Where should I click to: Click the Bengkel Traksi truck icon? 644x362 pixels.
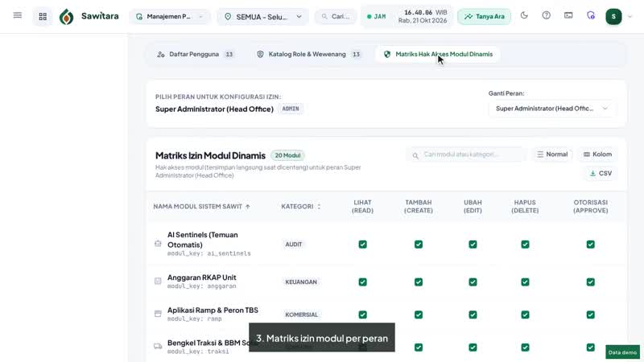coord(158,347)
